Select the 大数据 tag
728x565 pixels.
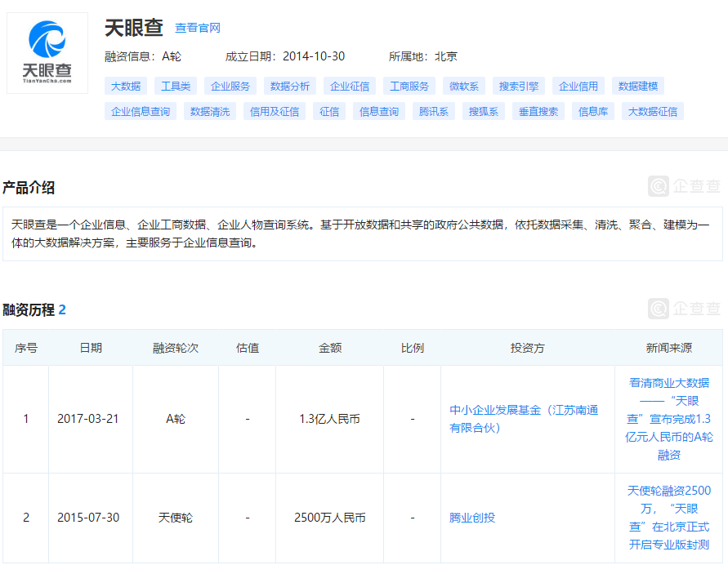point(126,87)
